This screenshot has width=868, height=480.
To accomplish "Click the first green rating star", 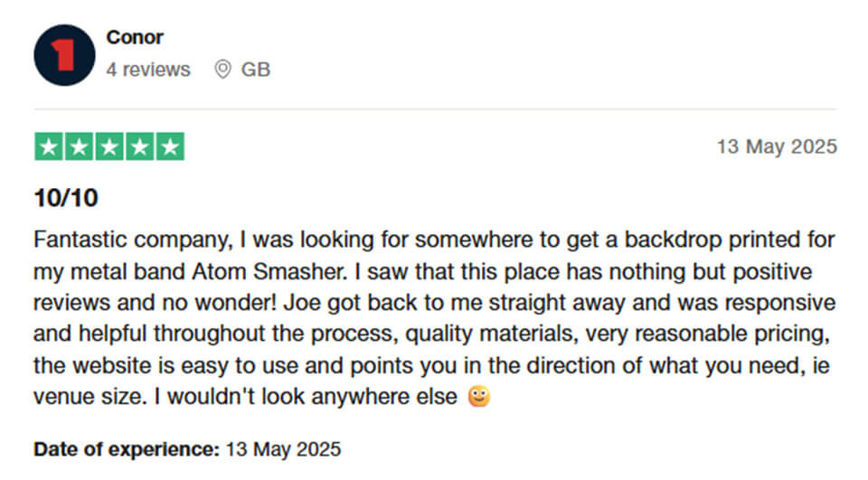I will click(x=49, y=146).
